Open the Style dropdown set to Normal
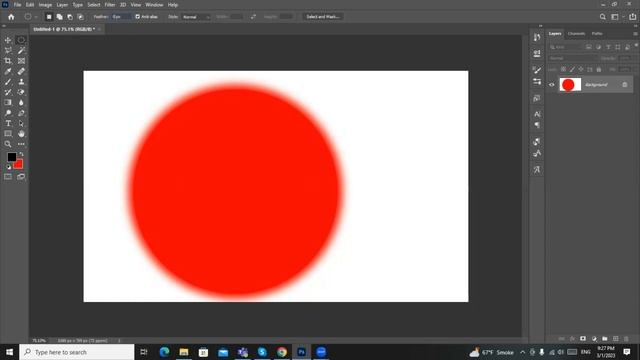640x360 pixels. coord(196,17)
